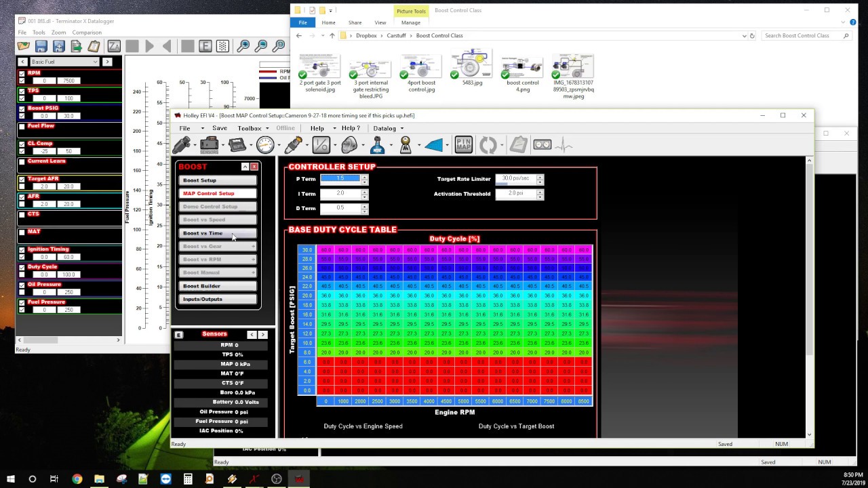868x488 pixels.
Task: Open the MAP Control Setup section
Action: (218, 193)
